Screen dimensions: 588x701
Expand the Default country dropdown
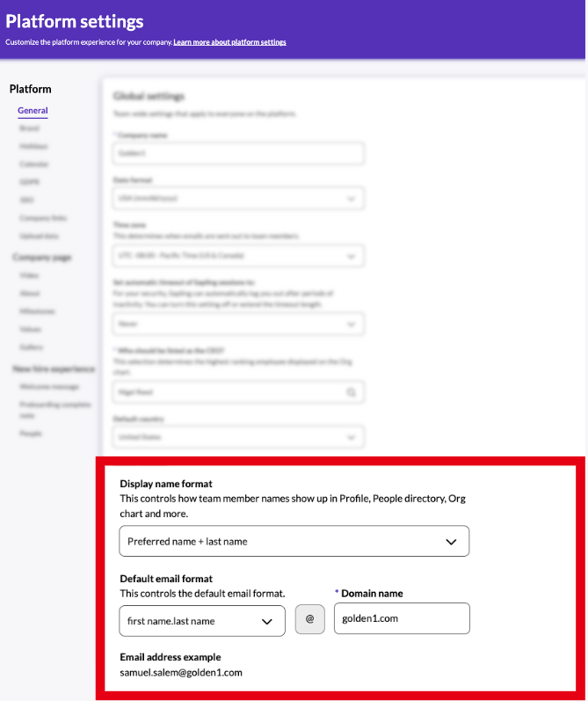click(238, 437)
